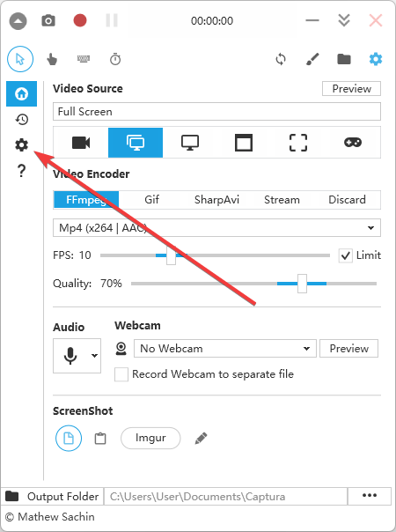Switch to the Gif encoder tab
The image size is (396, 532).
(151, 199)
